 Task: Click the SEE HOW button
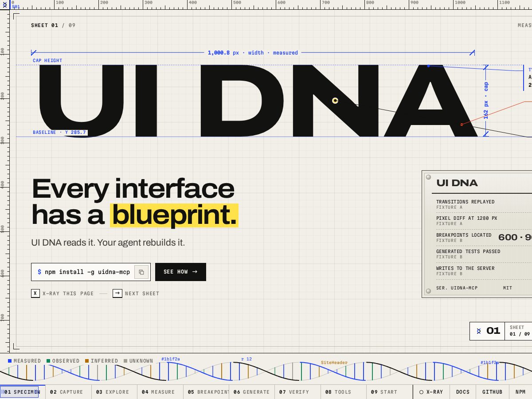(180, 272)
